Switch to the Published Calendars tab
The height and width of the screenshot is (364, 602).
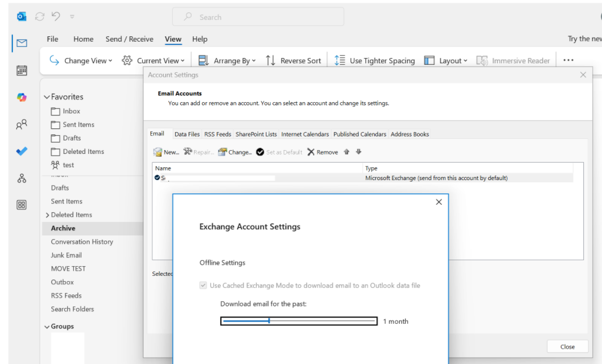pyautogui.click(x=360, y=134)
